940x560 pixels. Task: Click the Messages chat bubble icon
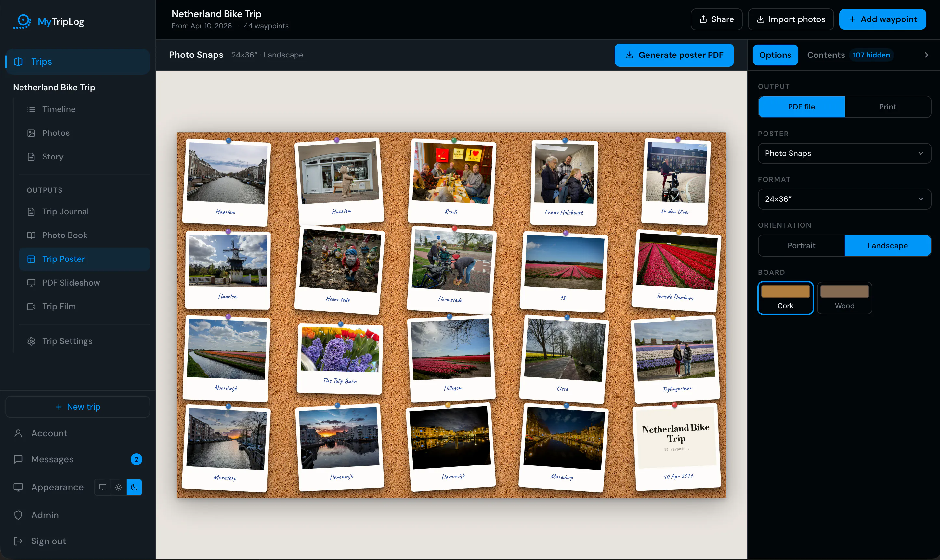click(x=18, y=459)
